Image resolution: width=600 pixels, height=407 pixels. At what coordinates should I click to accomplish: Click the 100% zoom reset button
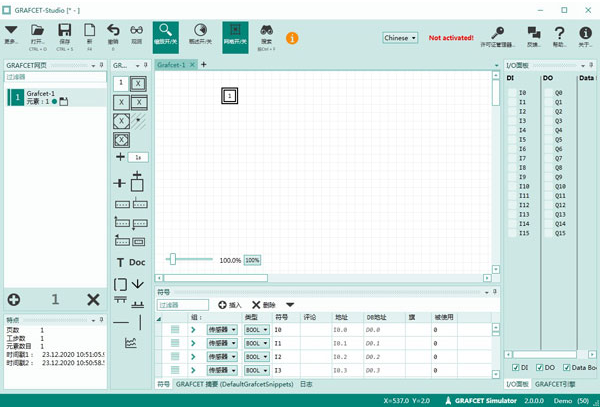click(252, 260)
